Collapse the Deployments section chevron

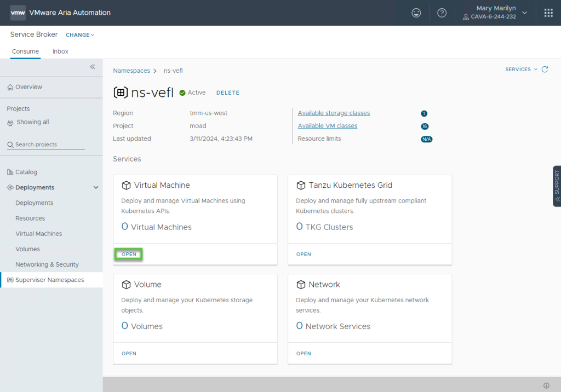[96, 188]
